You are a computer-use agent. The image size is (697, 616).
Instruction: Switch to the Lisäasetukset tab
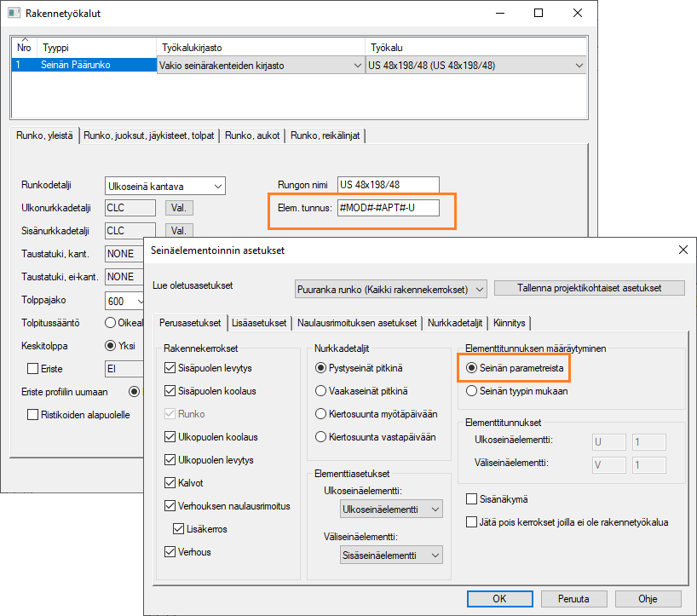pos(259,323)
